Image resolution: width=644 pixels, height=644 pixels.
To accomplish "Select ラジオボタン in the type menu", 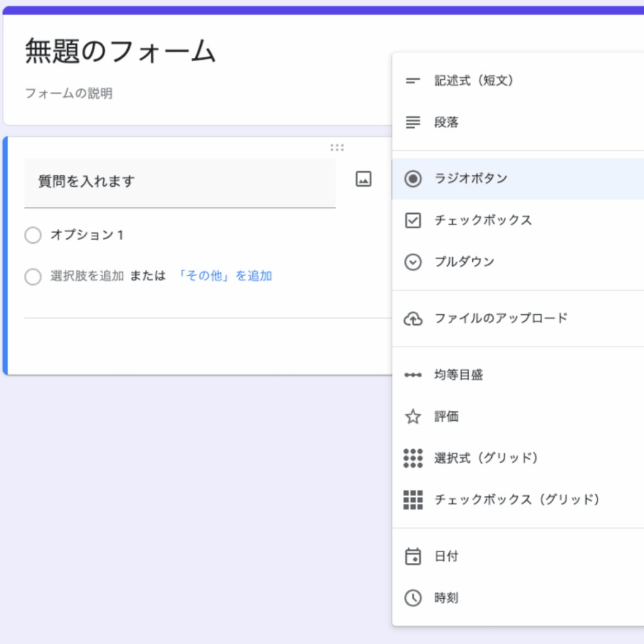I will pyautogui.click(x=518, y=179).
